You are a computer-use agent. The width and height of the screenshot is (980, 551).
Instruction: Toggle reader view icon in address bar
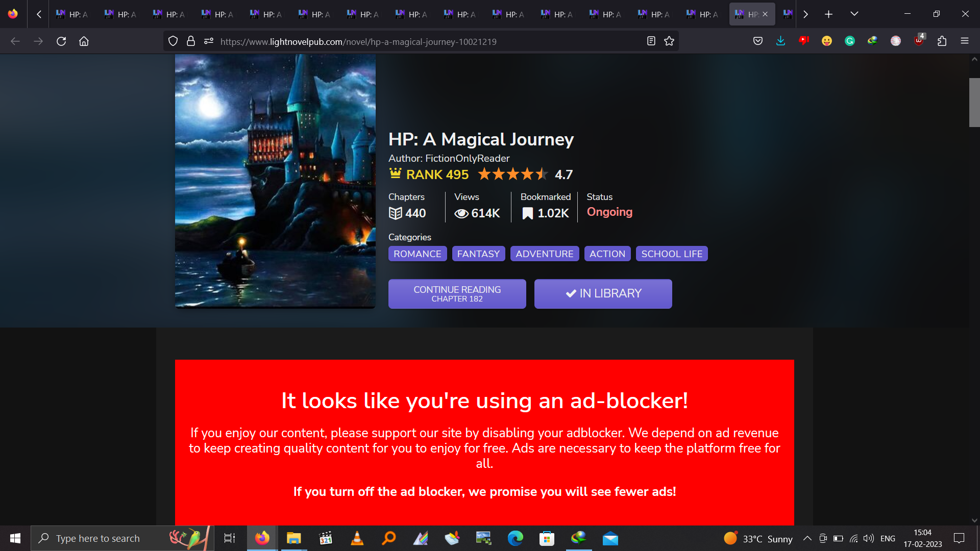pos(651,41)
